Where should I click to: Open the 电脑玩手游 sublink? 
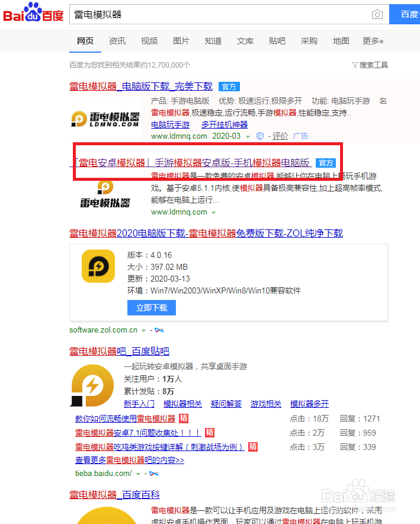170,124
